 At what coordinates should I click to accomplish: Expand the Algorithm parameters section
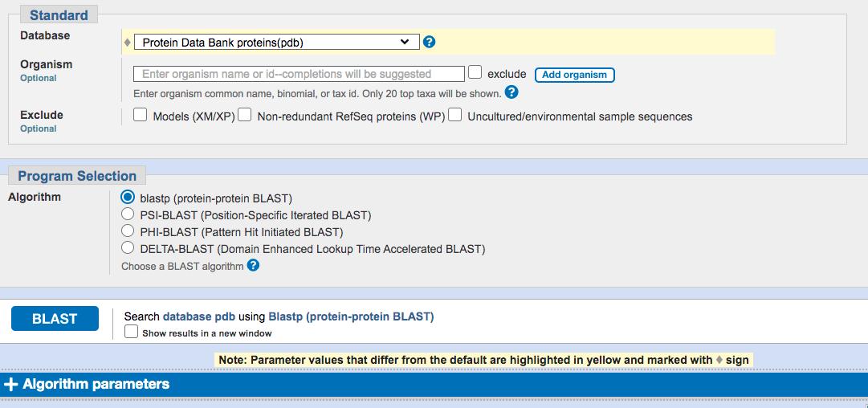(x=96, y=384)
